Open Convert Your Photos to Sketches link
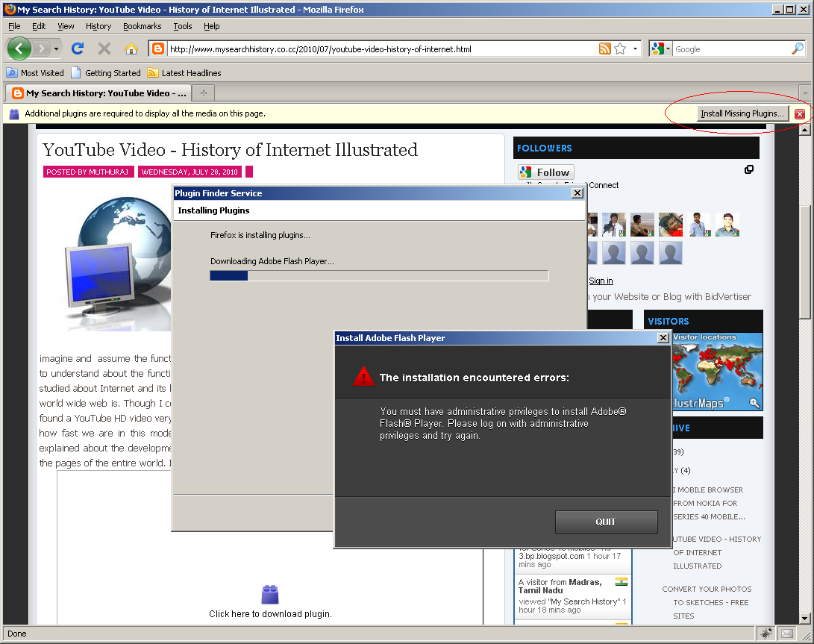The height and width of the screenshot is (644, 814). (x=707, y=602)
